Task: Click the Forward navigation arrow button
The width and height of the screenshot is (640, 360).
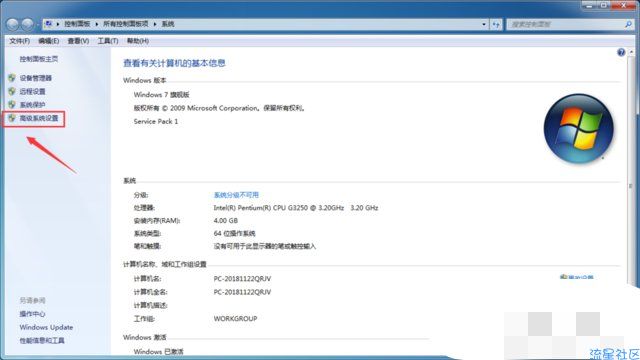Action: 27,24
